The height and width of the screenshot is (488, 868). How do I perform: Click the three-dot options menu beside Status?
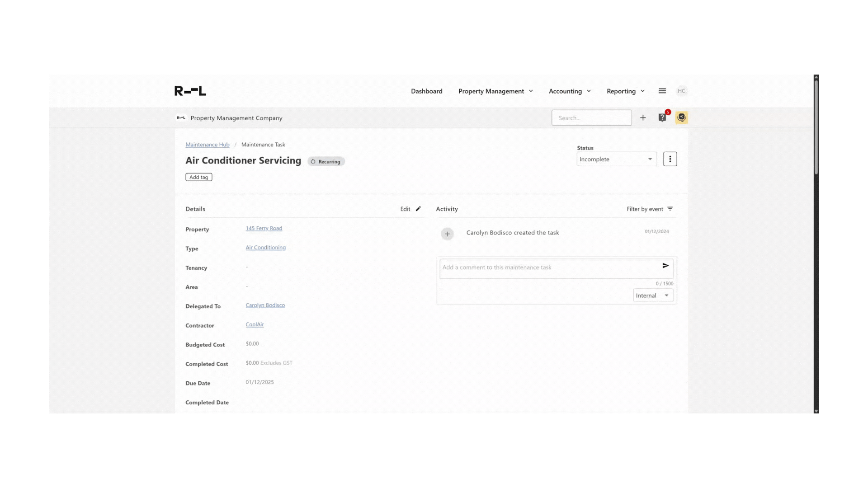(670, 159)
